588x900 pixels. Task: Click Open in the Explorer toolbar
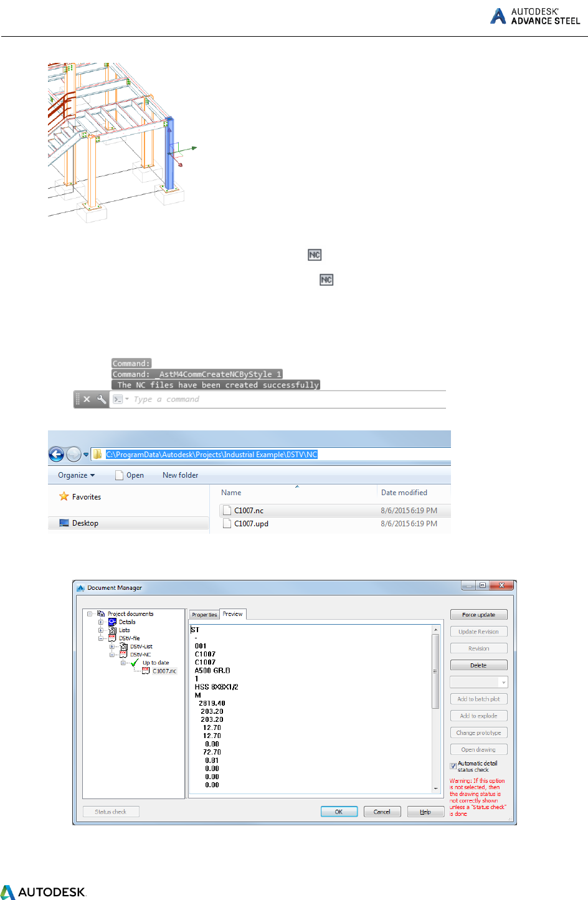(130, 475)
